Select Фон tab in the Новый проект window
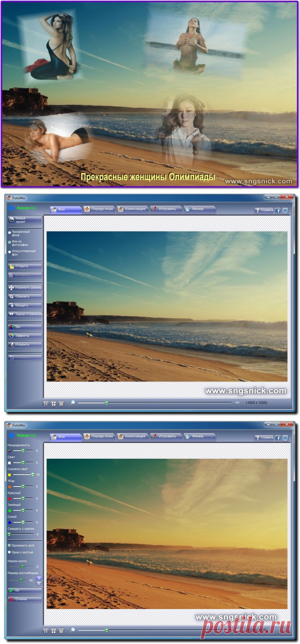This screenshot has height=644, width=300. point(65,209)
